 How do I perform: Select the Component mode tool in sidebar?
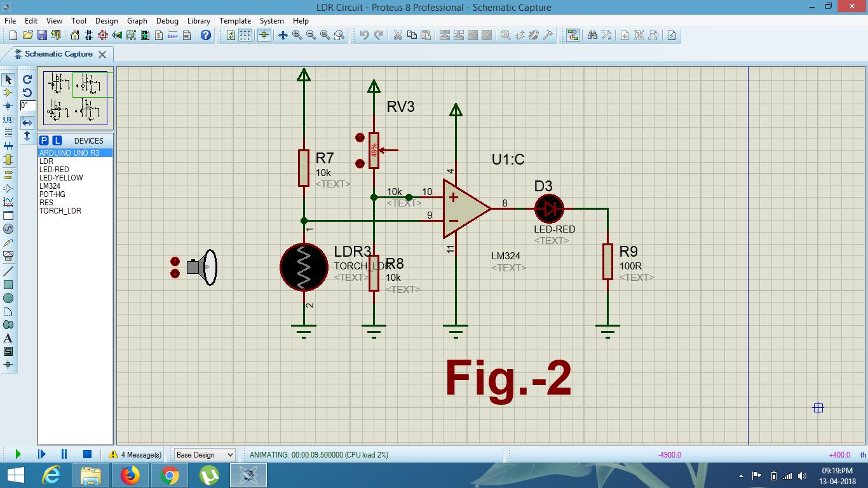[x=8, y=93]
